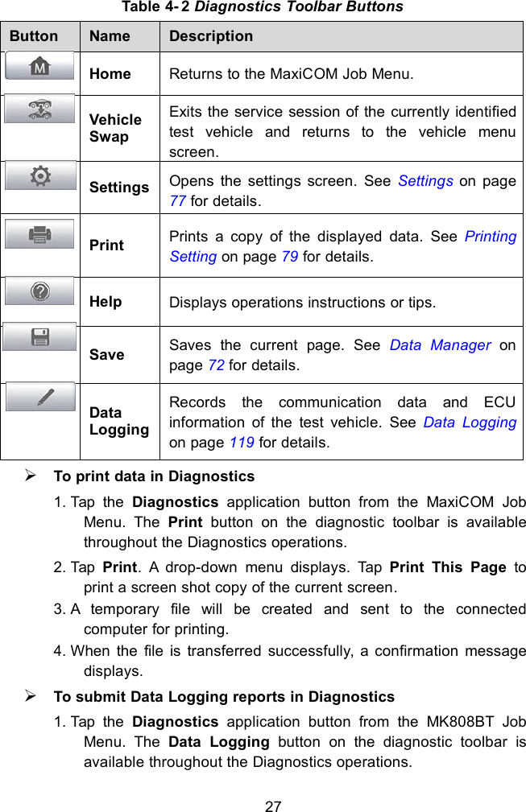Click the Save floppy disk icon
The height and width of the screenshot is (812, 526).
[x=40, y=337]
